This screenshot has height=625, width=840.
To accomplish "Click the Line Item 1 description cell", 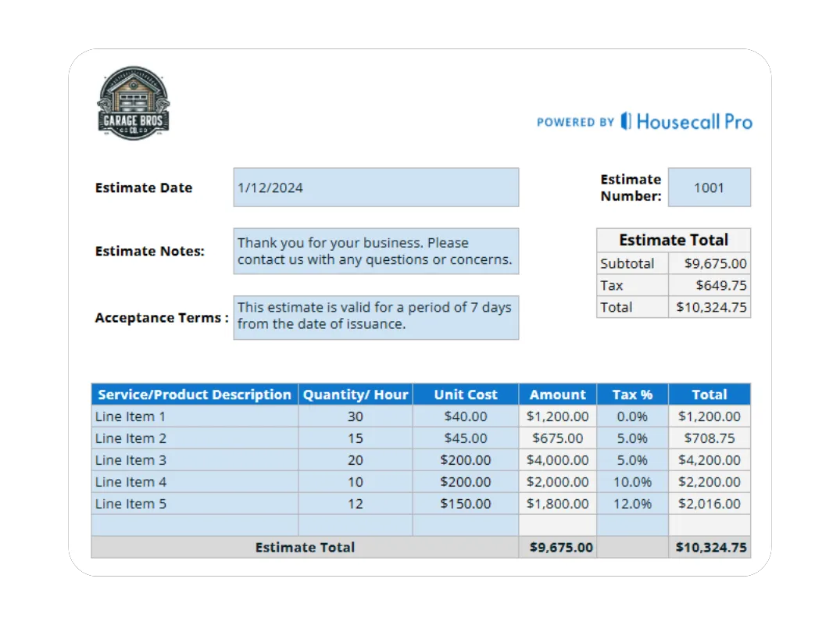I will (195, 416).
